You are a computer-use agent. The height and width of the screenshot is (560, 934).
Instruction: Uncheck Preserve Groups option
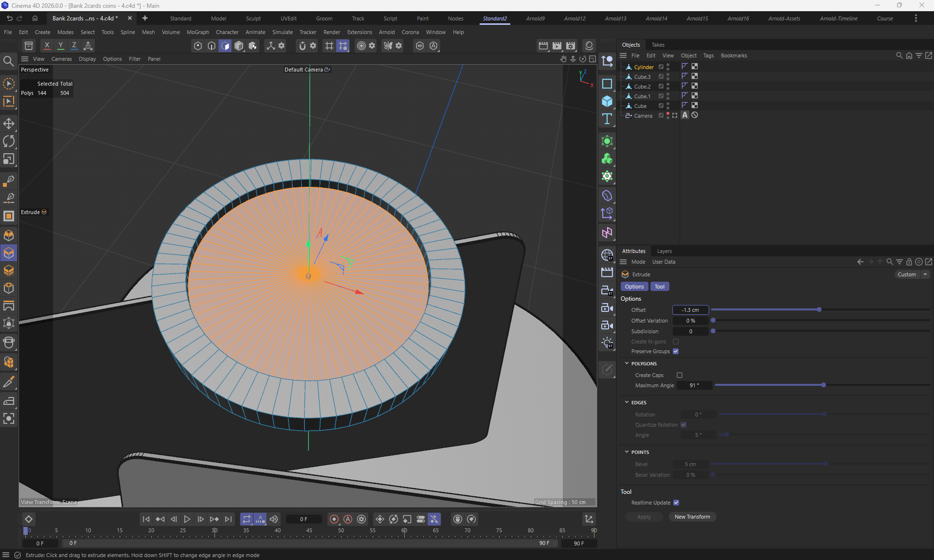(x=676, y=351)
